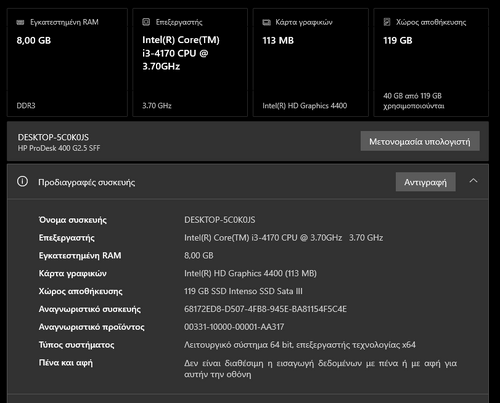Open the Intel Core i3-4170 processor card

(190, 63)
